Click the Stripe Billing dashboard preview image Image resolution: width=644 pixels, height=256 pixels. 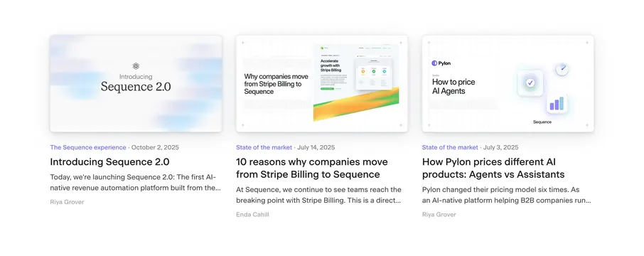(356, 82)
